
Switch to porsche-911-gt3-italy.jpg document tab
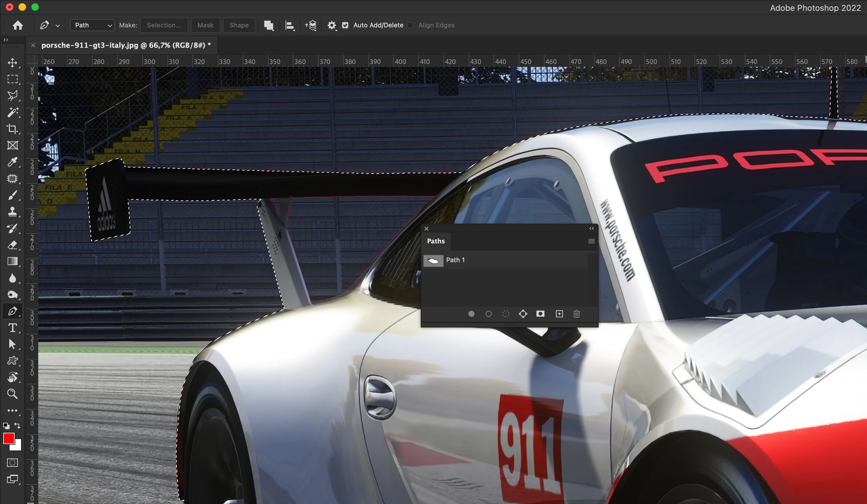click(126, 45)
